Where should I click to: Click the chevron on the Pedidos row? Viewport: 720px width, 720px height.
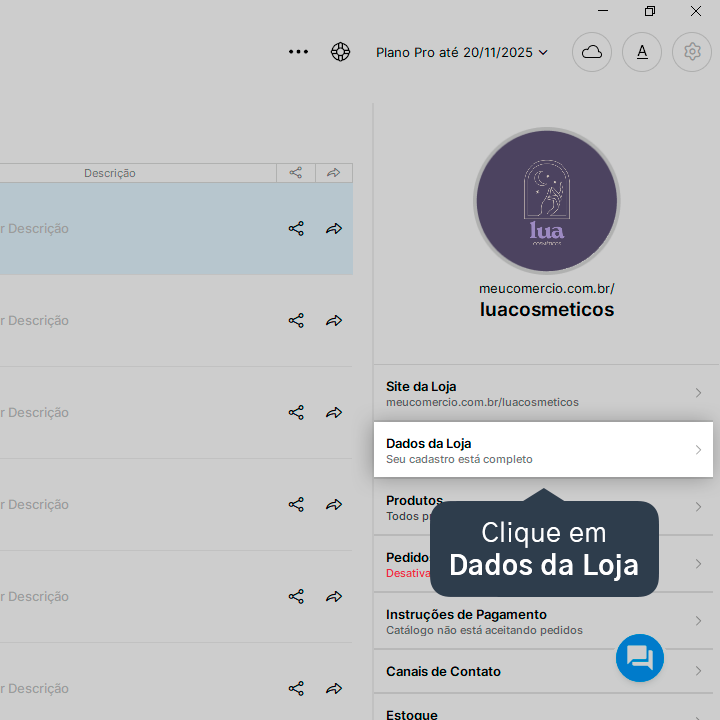click(698, 564)
